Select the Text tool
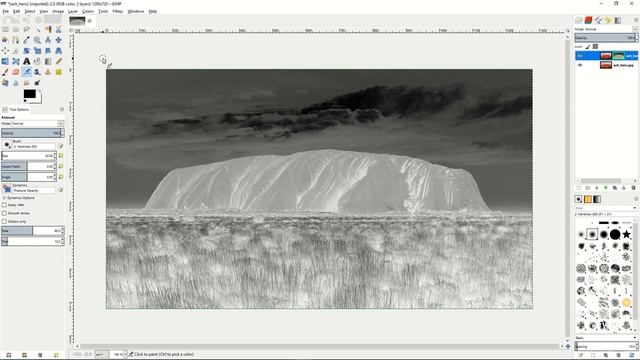640x360 pixels. (x=27, y=61)
